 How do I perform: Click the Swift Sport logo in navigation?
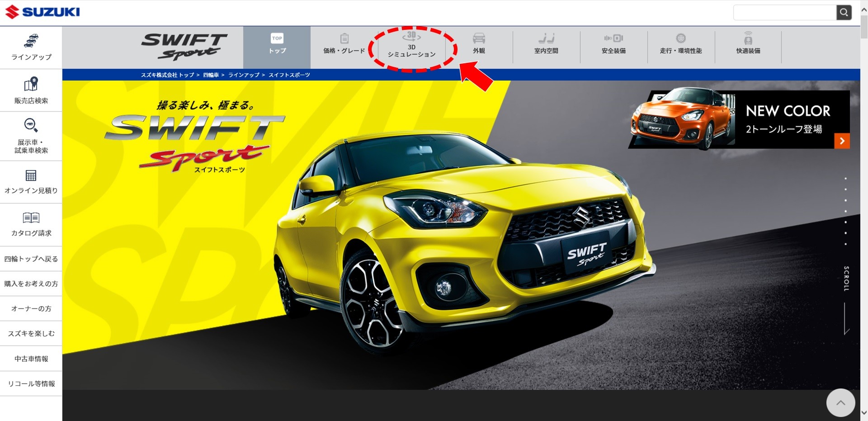click(x=184, y=47)
